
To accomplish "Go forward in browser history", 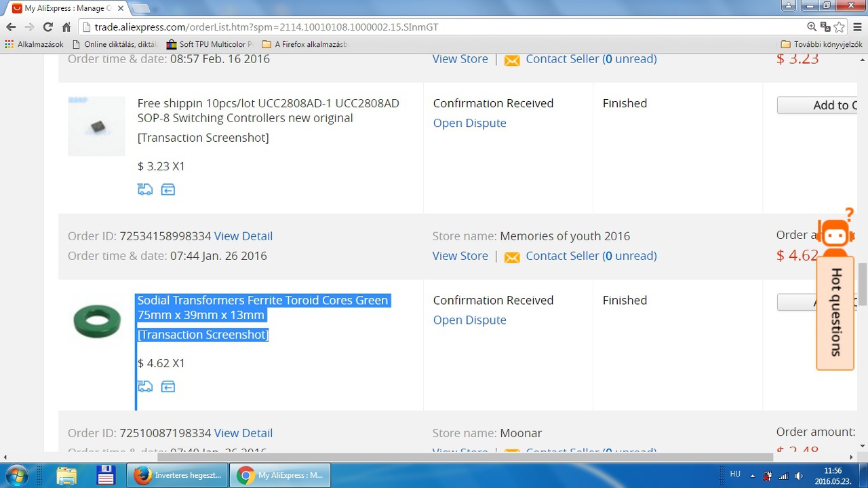I will pos(29,27).
